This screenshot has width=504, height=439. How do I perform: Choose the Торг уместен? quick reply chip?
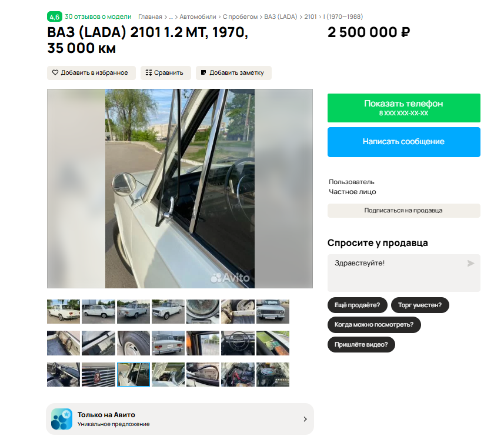(420, 305)
